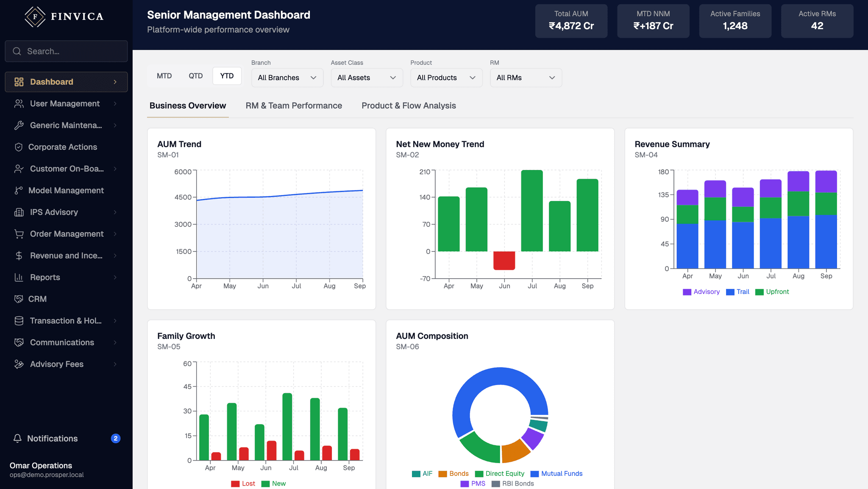Click the ops@demo.prosper.local email text
868x489 pixels.
47,475
